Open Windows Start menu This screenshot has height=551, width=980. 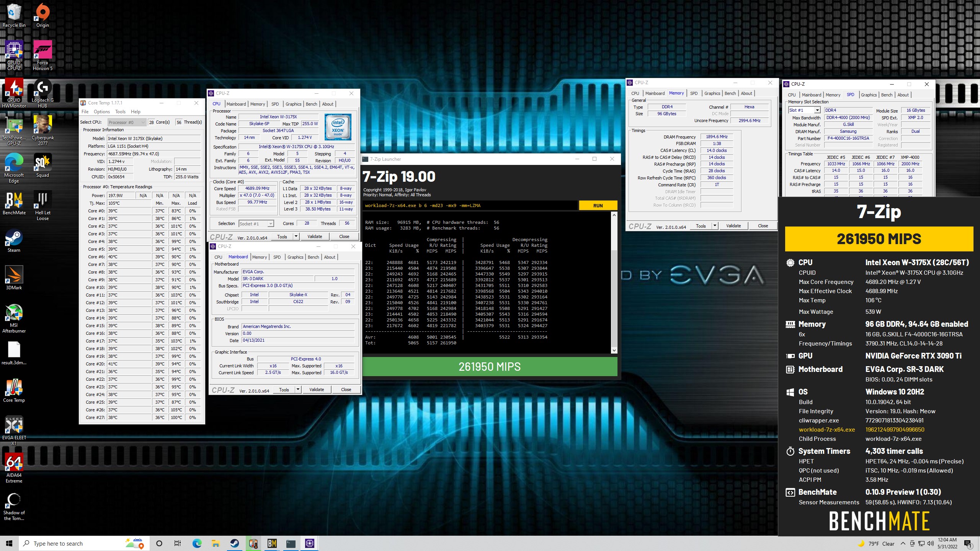click(9, 543)
